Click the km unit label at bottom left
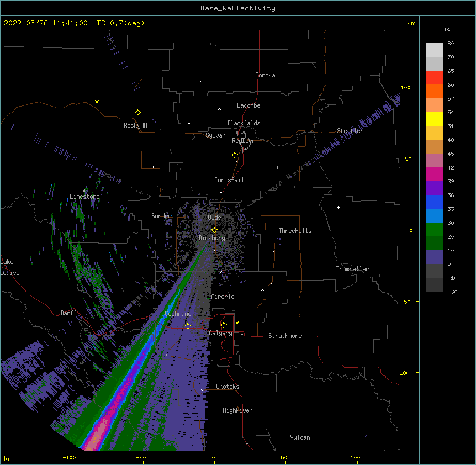 tap(8, 458)
